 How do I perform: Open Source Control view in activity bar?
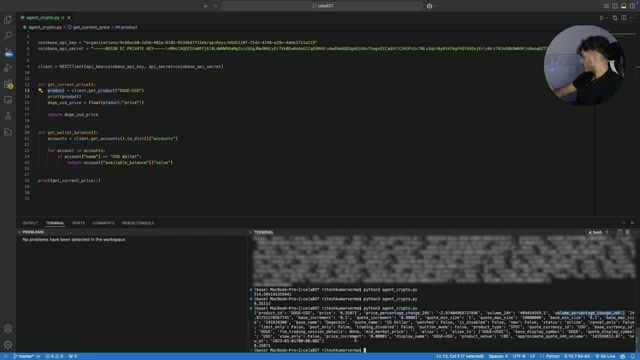pos(8,52)
